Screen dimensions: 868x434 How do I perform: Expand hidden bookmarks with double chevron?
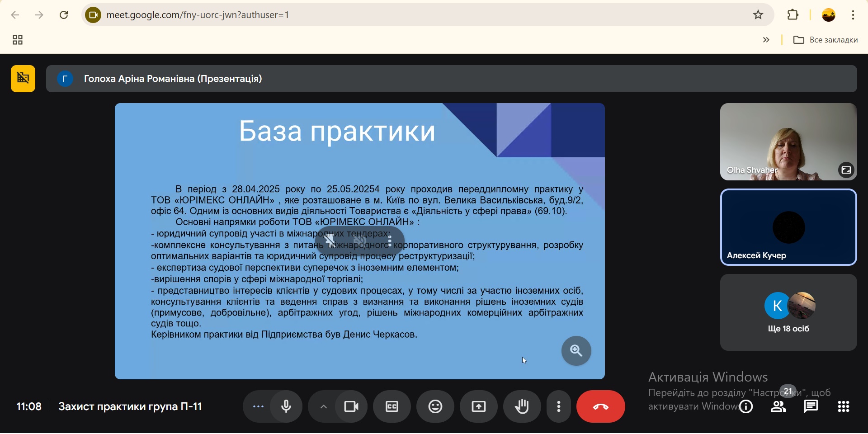coord(766,40)
